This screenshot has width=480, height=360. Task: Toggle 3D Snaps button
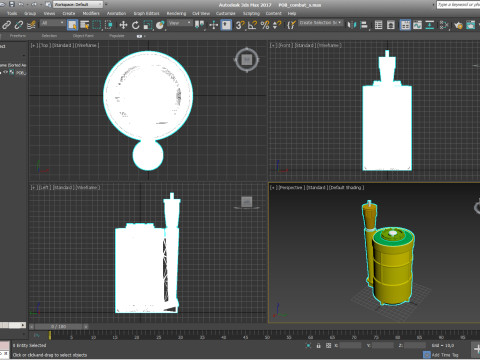pos(240,25)
